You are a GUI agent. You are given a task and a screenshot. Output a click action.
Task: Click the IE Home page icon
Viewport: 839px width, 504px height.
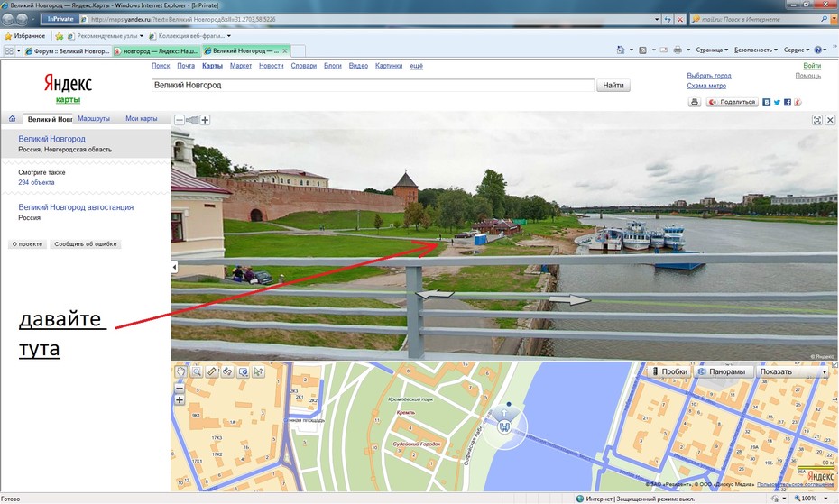coord(620,50)
